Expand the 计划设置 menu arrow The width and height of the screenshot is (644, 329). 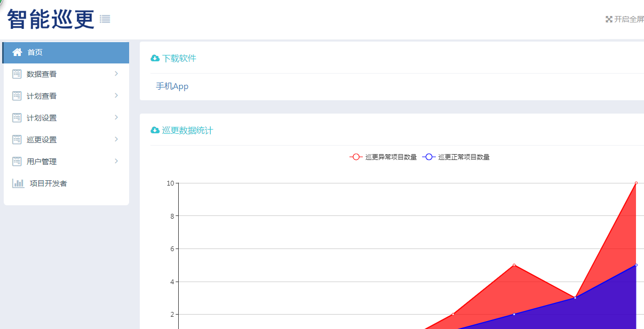116,117
